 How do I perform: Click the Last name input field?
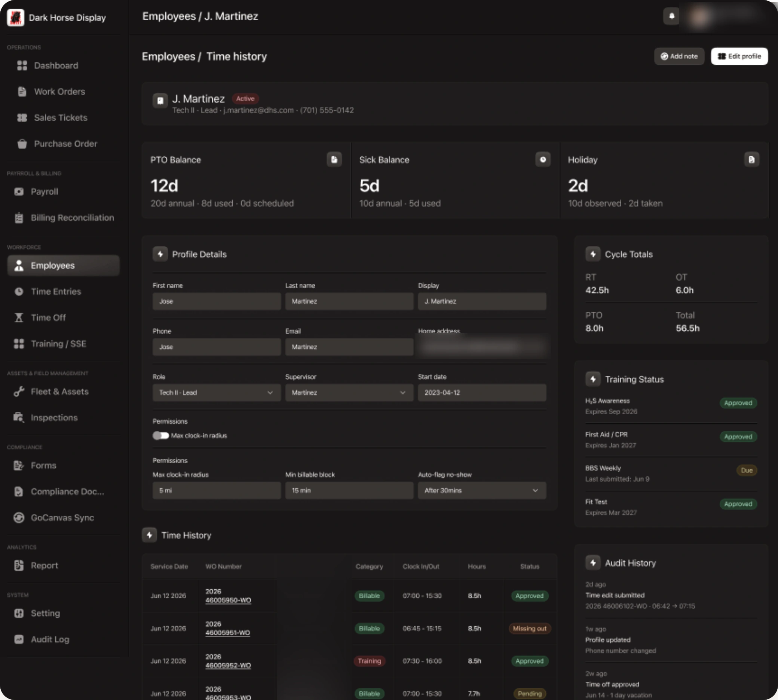(x=349, y=301)
